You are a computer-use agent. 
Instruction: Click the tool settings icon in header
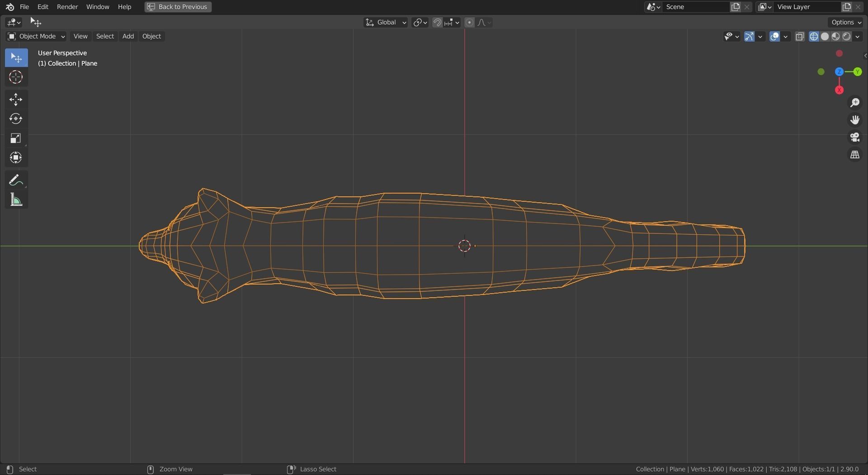pos(36,22)
